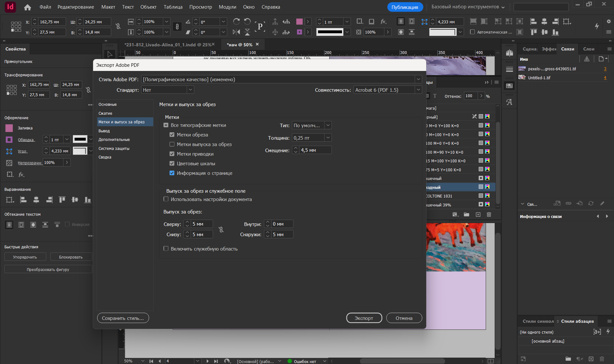Enable the bleed marks checkbox

click(172, 144)
